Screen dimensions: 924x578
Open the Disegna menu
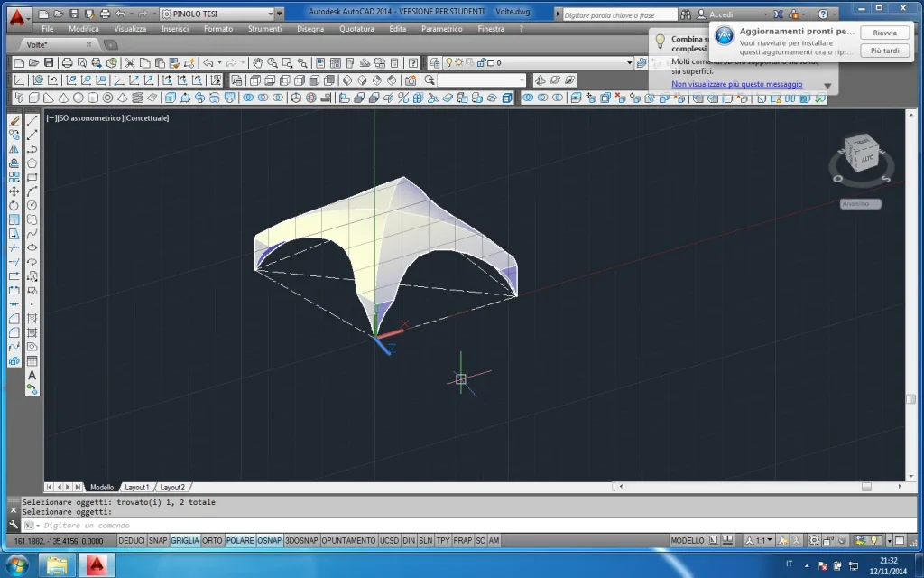[x=310, y=28]
